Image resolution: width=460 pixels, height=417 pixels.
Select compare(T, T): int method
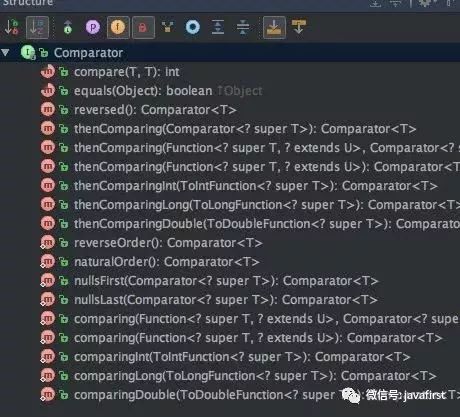pyautogui.click(x=126, y=72)
